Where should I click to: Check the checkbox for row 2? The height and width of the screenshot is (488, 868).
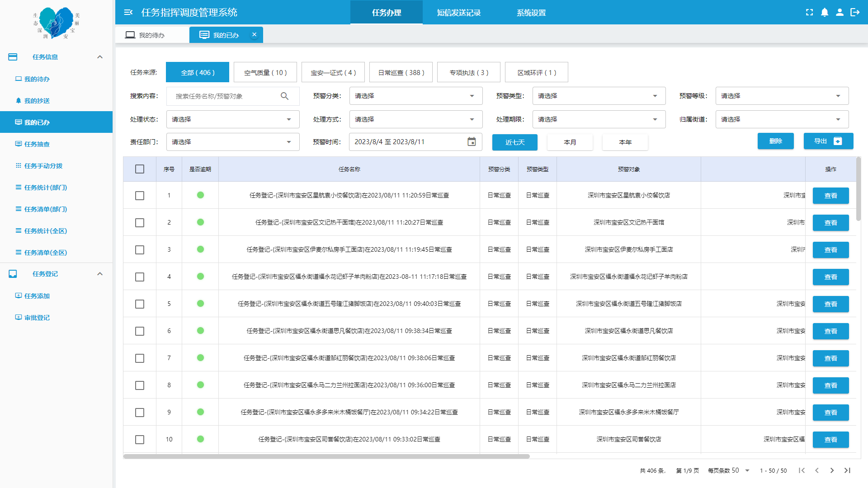pos(140,223)
